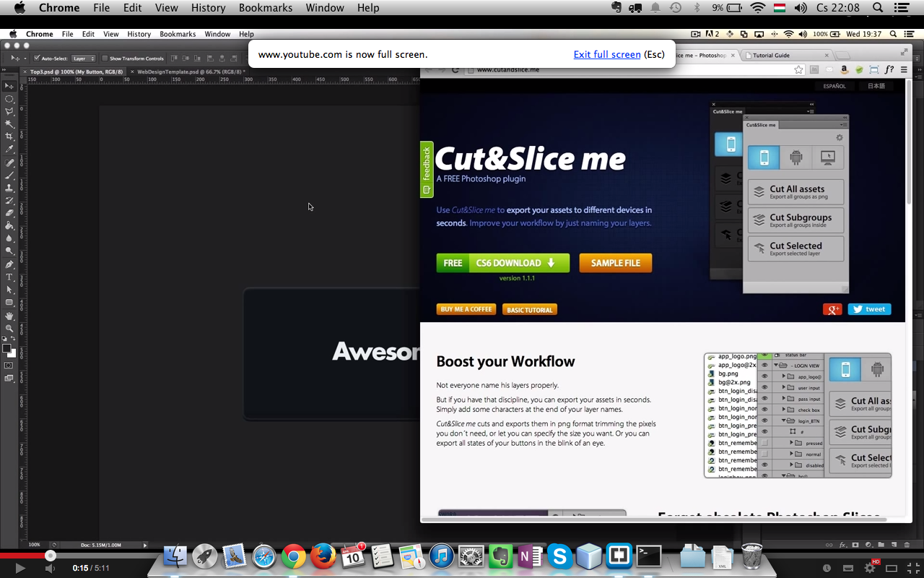Toggle the Auto-Select checkbox
The image size is (924, 578).
tap(37, 59)
